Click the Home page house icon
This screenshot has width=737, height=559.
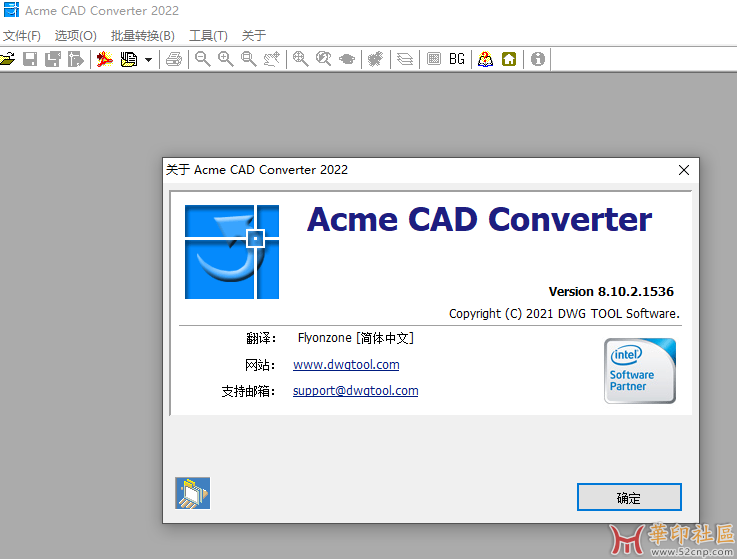[x=509, y=59]
